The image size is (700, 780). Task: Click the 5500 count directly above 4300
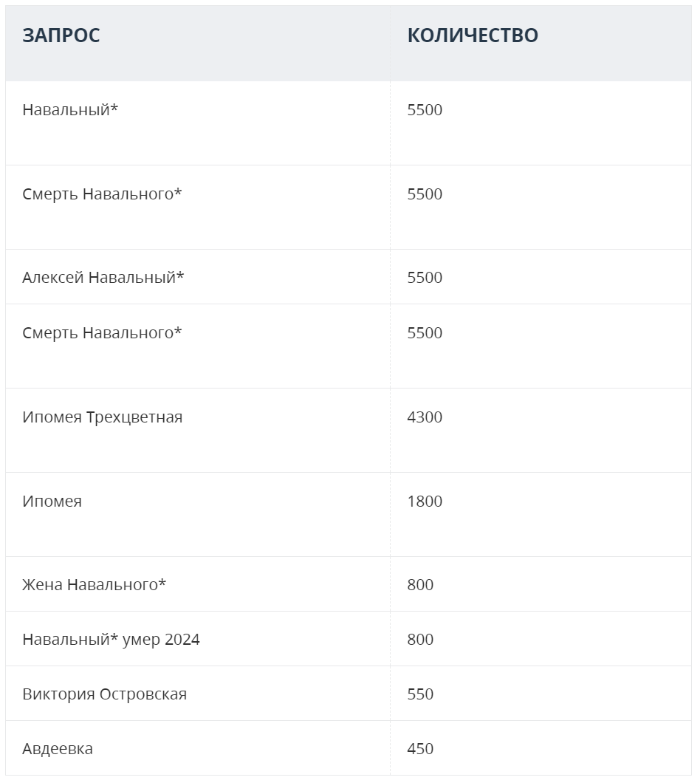click(x=425, y=333)
